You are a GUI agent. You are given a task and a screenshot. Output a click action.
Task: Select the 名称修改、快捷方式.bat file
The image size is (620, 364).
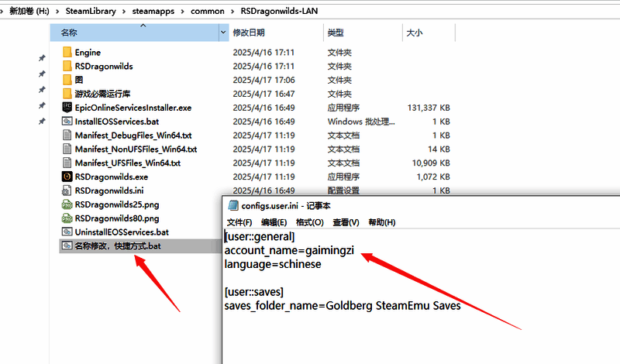pos(118,246)
